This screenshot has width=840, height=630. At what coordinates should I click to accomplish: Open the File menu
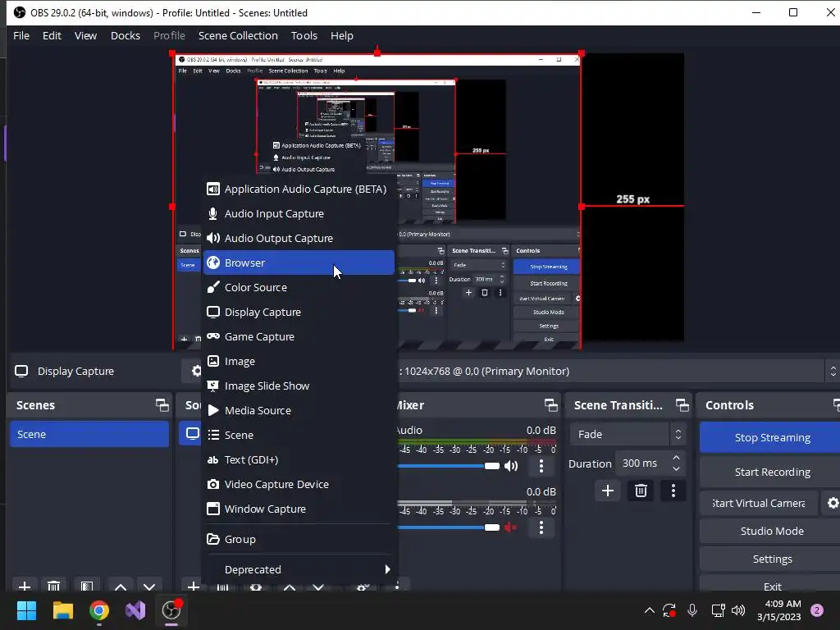(x=21, y=36)
